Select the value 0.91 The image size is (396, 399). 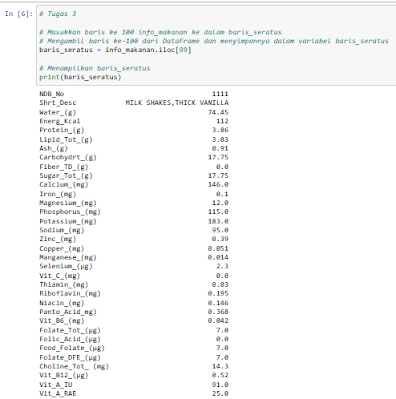[x=220, y=148]
